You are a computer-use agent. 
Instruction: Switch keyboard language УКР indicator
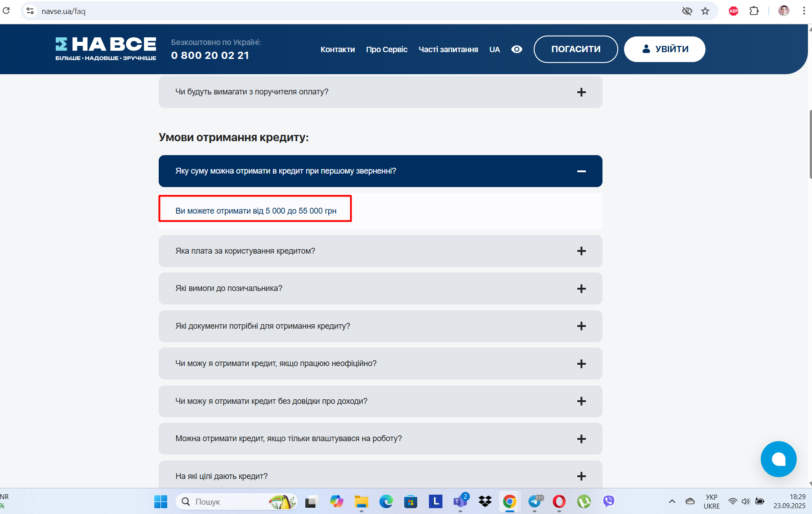click(712, 501)
